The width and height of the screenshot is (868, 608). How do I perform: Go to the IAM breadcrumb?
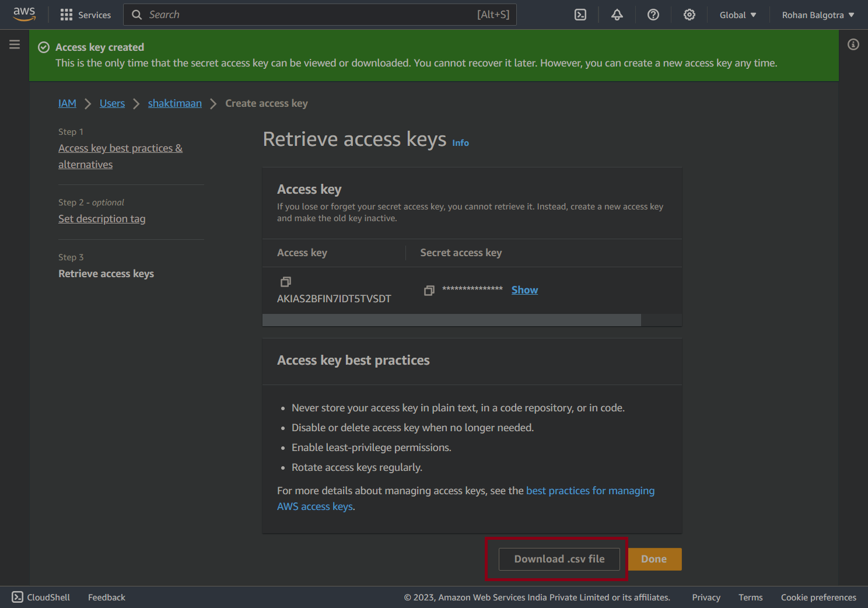click(67, 103)
